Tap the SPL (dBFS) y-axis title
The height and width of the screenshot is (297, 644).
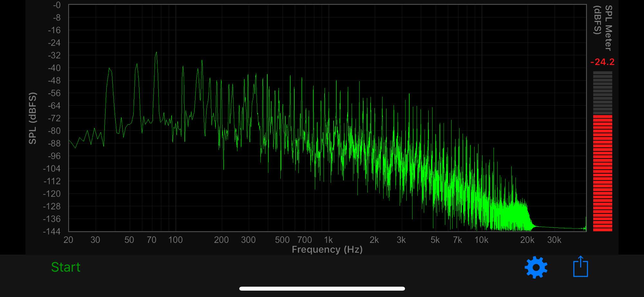click(33, 118)
